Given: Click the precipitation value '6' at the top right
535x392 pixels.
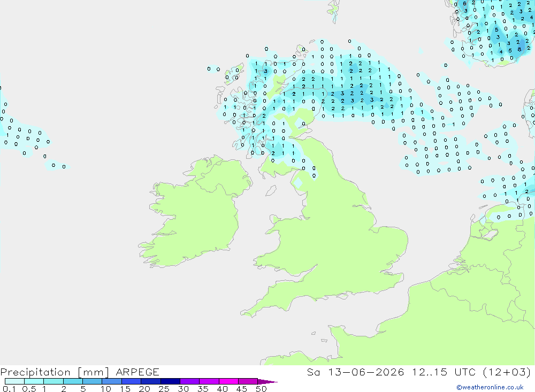Looking at the screenshot, I should (464, 3).
